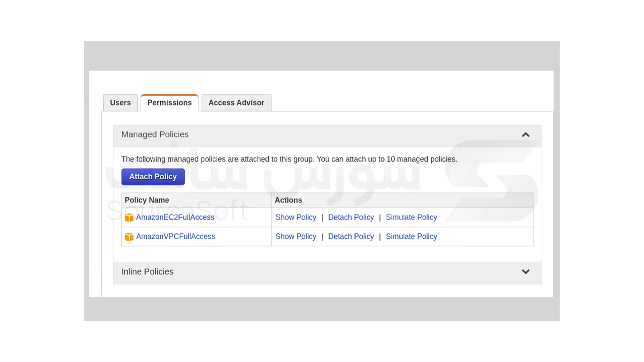Simulate Policy for AmazonVPCFullAccess
Viewport: 644px width, 362px height.
[x=411, y=237]
